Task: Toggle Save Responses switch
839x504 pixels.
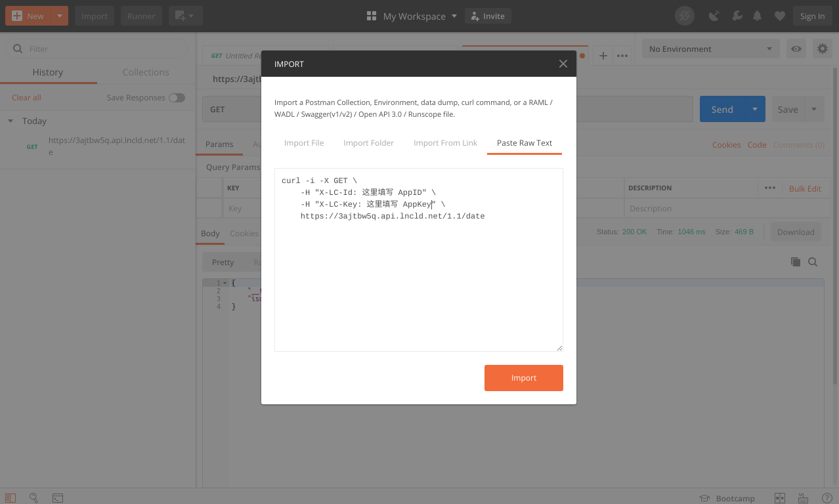Action: pos(177,97)
